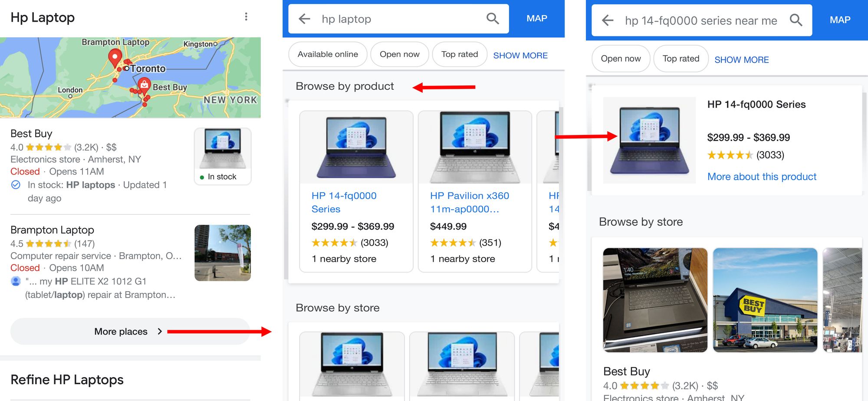Click reviewer avatar under Brampton Laptop
Screen dimensions: 868x401
(16, 281)
